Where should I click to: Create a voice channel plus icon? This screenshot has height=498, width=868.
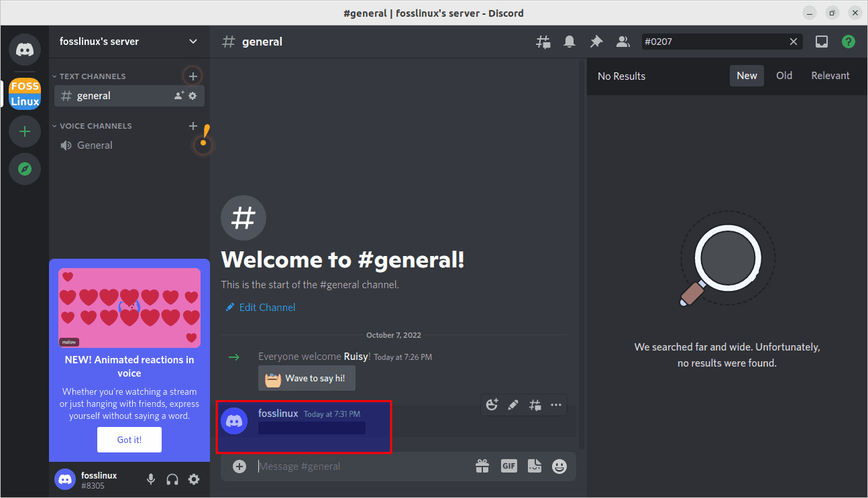(x=193, y=125)
